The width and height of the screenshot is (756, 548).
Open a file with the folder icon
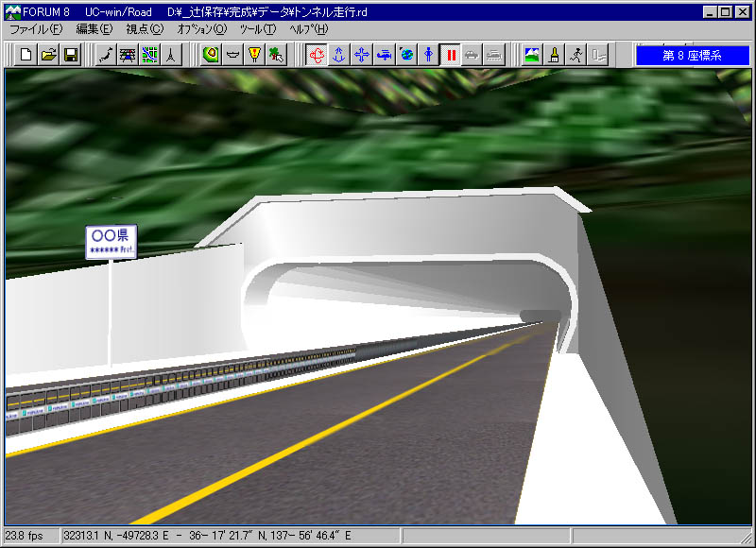click(48, 55)
